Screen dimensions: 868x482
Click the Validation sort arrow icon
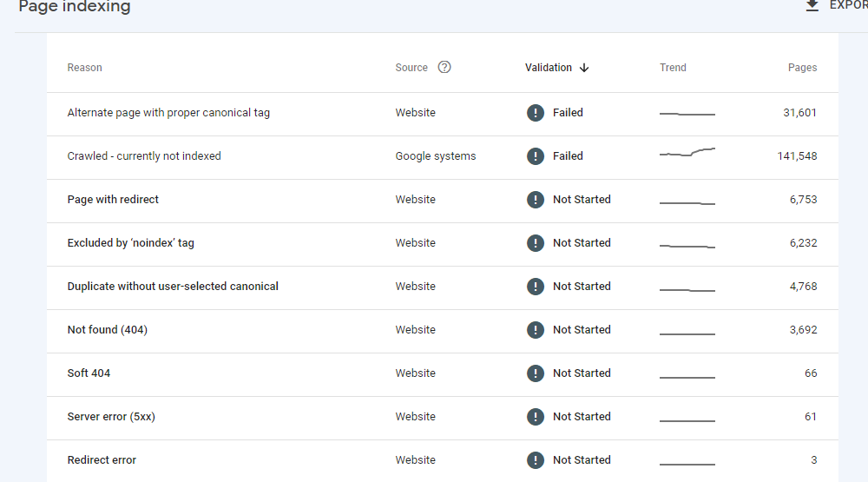(584, 68)
